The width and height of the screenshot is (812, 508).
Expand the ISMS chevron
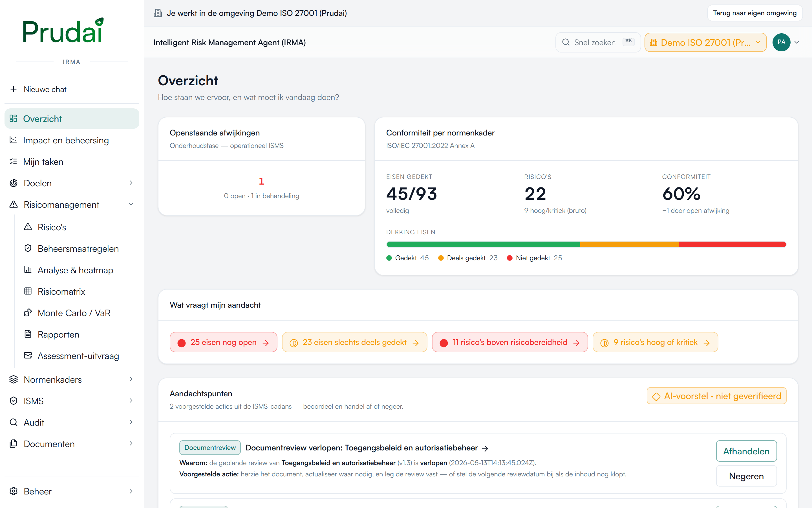click(131, 400)
